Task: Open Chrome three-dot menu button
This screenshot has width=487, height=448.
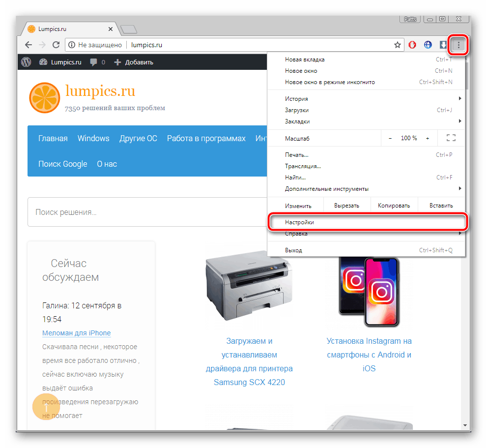Action: [458, 45]
